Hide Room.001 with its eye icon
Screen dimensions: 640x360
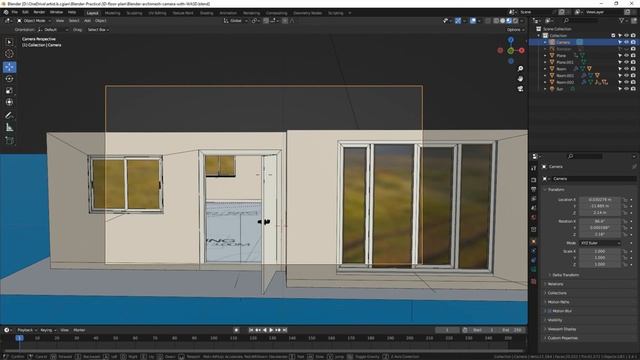tap(627, 76)
